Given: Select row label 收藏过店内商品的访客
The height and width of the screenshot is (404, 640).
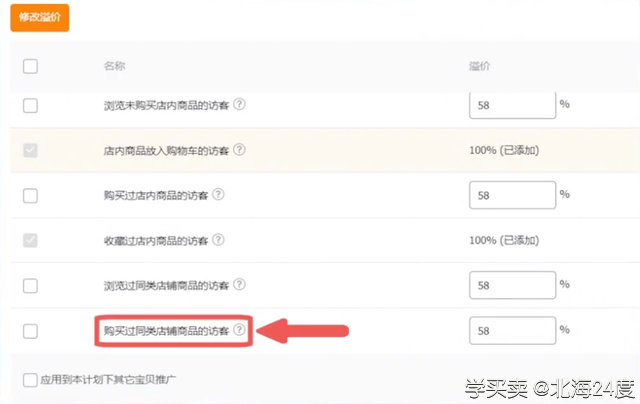Looking at the screenshot, I should [x=156, y=241].
